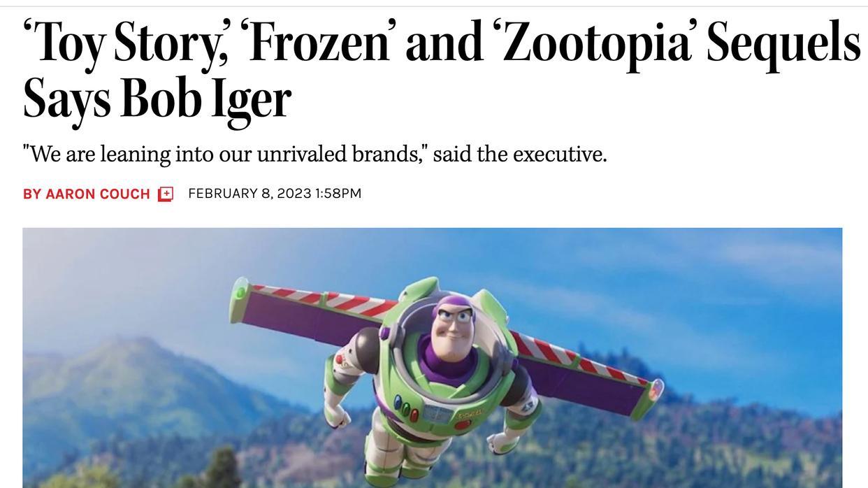Click the word 'Sequels' in the headline
The height and width of the screenshot is (488, 868).
(784, 43)
